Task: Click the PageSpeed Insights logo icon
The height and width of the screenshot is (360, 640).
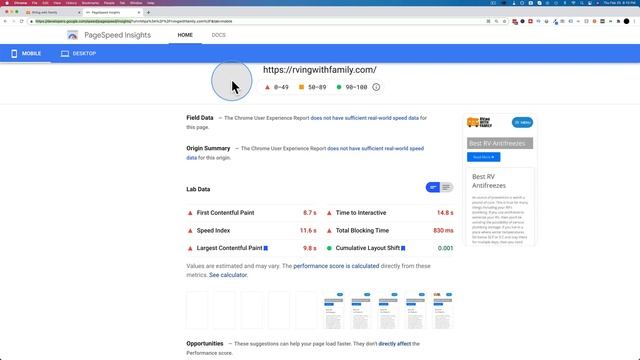Action: point(72,35)
